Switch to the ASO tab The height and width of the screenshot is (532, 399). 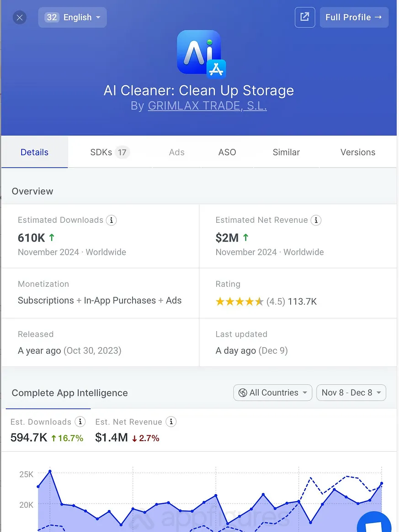coord(227,153)
